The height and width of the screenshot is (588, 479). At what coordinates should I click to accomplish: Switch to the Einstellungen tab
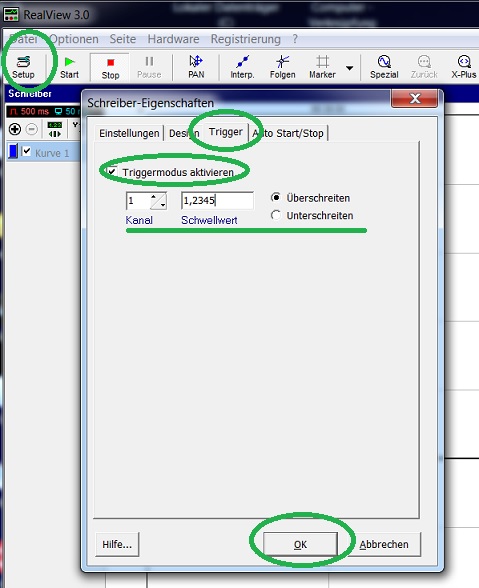[x=129, y=133]
